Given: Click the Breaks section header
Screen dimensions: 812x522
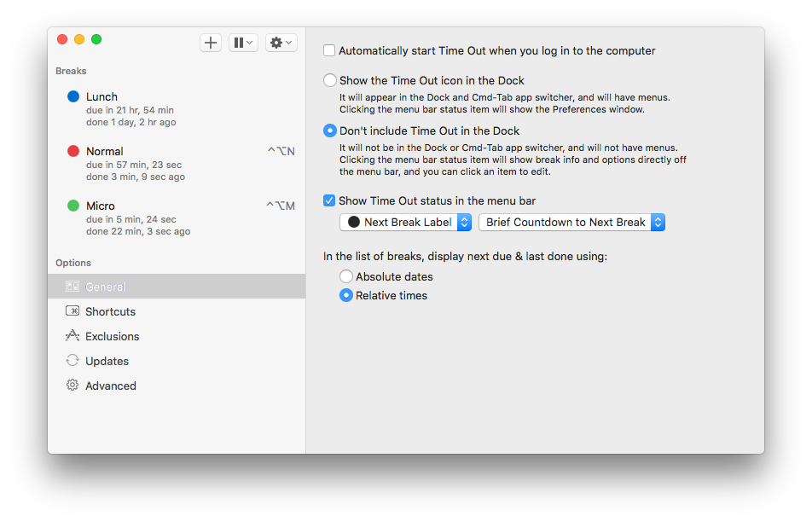Looking at the screenshot, I should pyautogui.click(x=71, y=71).
